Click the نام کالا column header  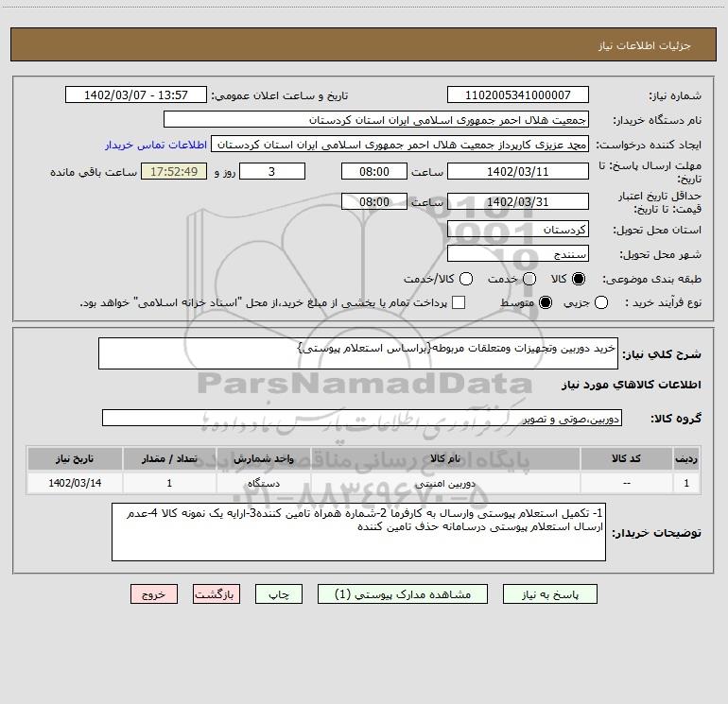coord(445,459)
